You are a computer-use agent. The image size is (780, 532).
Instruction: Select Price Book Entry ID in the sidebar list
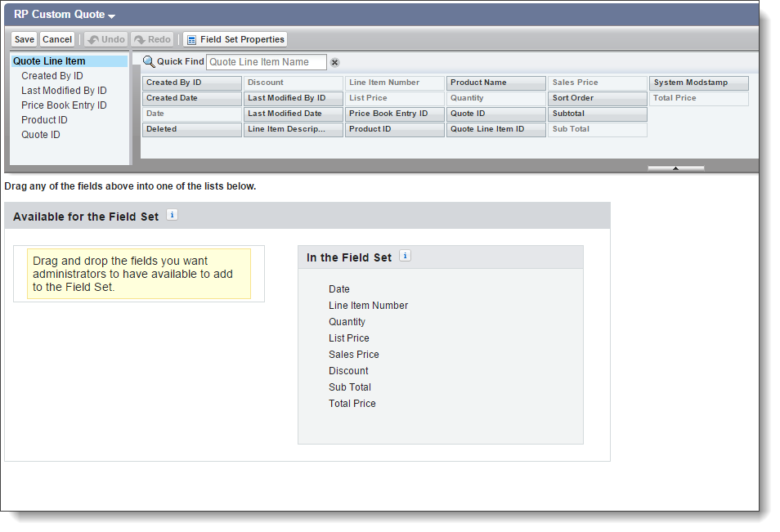point(64,105)
